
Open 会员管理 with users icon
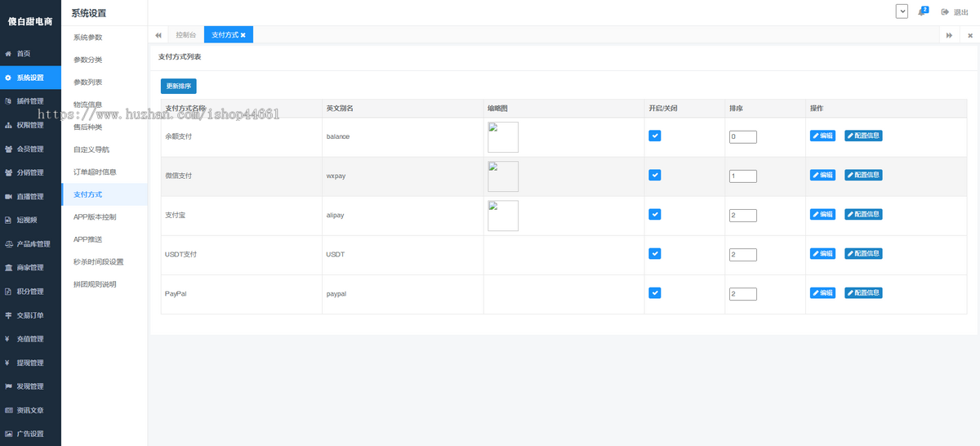pyautogui.click(x=9, y=149)
